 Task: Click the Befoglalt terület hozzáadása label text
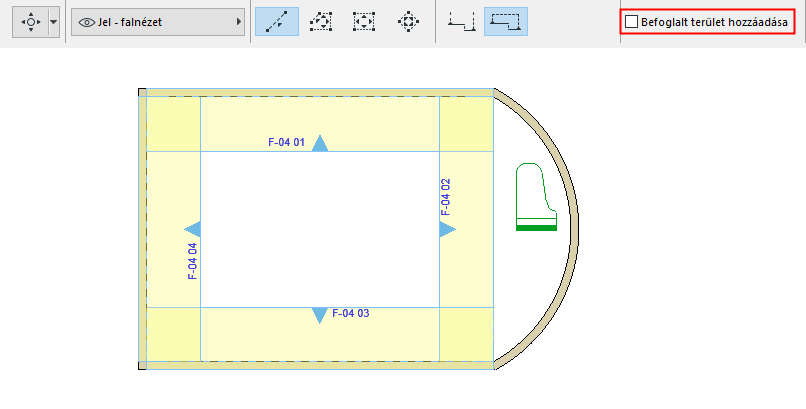coord(714,22)
